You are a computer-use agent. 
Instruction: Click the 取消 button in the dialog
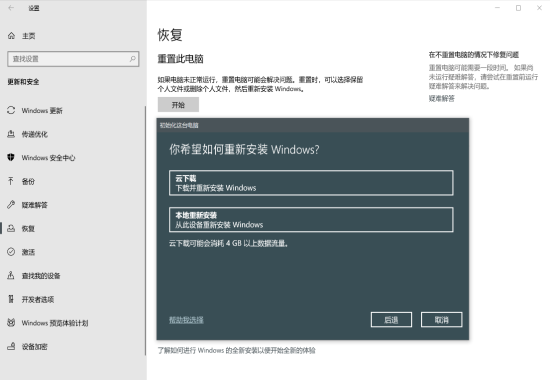pyautogui.click(x=442, y=320)
